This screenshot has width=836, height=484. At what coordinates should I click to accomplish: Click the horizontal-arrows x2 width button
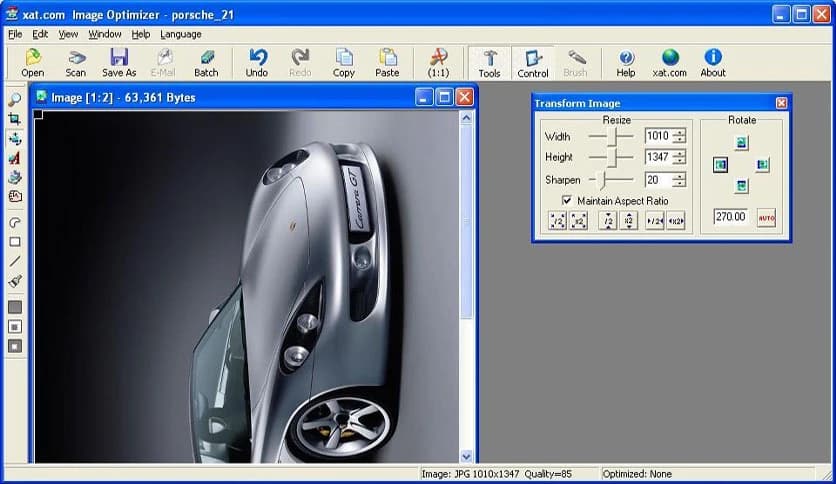pos(676,220)
